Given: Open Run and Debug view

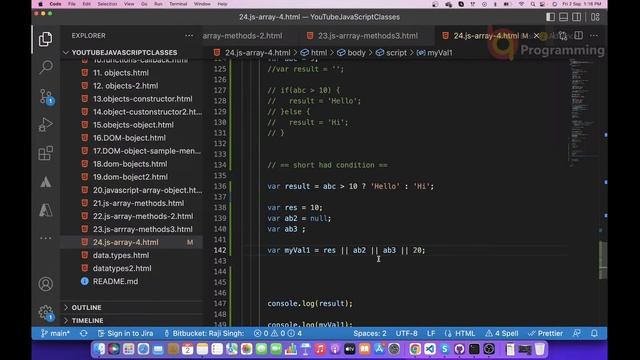Looking at the screenshot, I should tap(46, 124).
